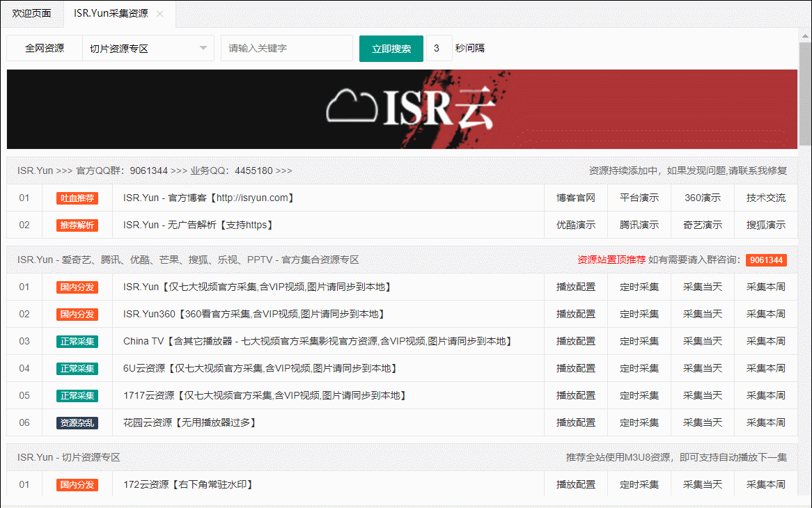Click 采集当天 for 1717云资源
The image size is (812, 508).
coord(702,396)
